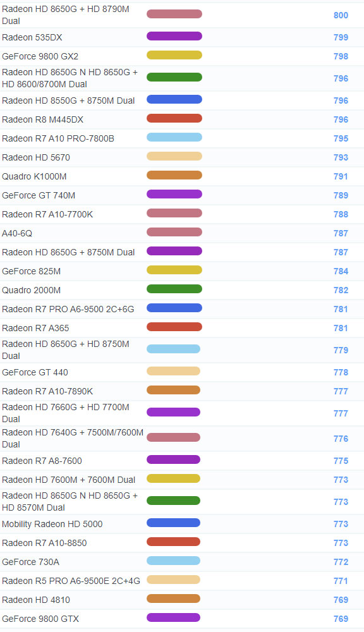Open score 793 for Radeon HD 5670
This screenshot has height=632, width=364.
click(x=341, y=157)
